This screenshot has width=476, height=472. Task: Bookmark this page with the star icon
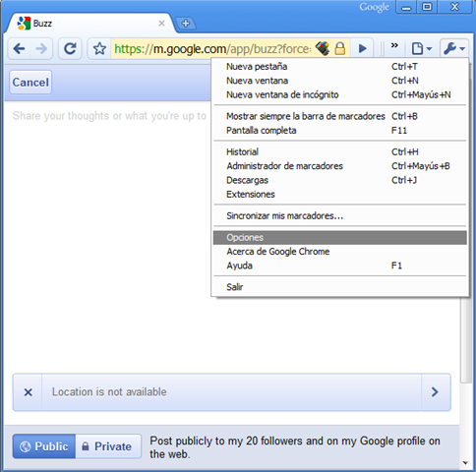[99, 49]
